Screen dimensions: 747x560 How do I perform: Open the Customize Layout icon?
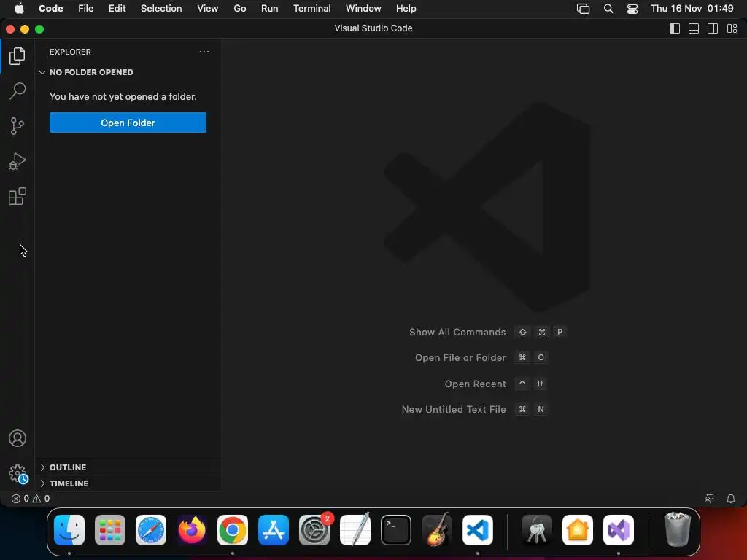click(x=732, y=28)
